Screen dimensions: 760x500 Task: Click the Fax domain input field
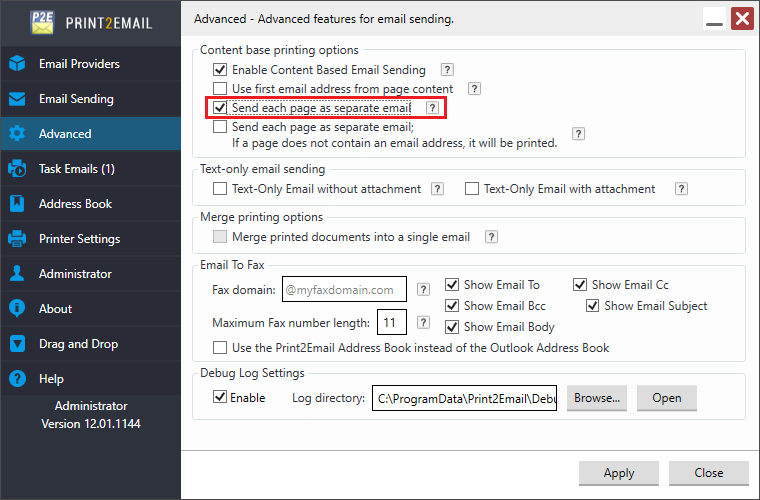click(x=344, y=289)
